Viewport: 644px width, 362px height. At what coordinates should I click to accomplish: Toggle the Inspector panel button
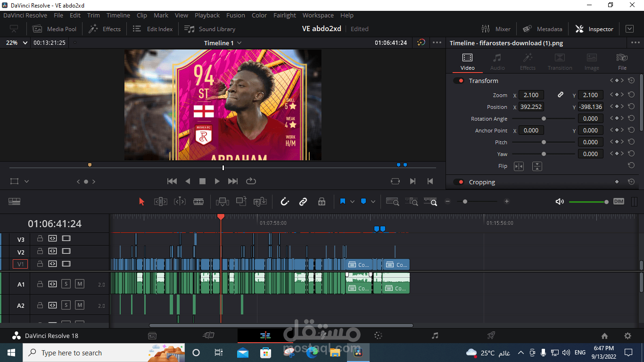(x=594, y=29)
